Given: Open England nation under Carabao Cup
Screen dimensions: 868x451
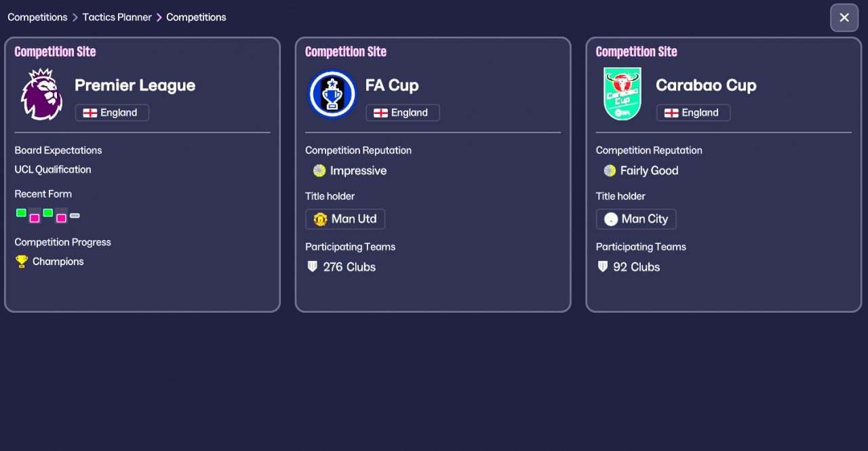Looking at the screenshot, I should pyautogui.click(x=693, y=113).
